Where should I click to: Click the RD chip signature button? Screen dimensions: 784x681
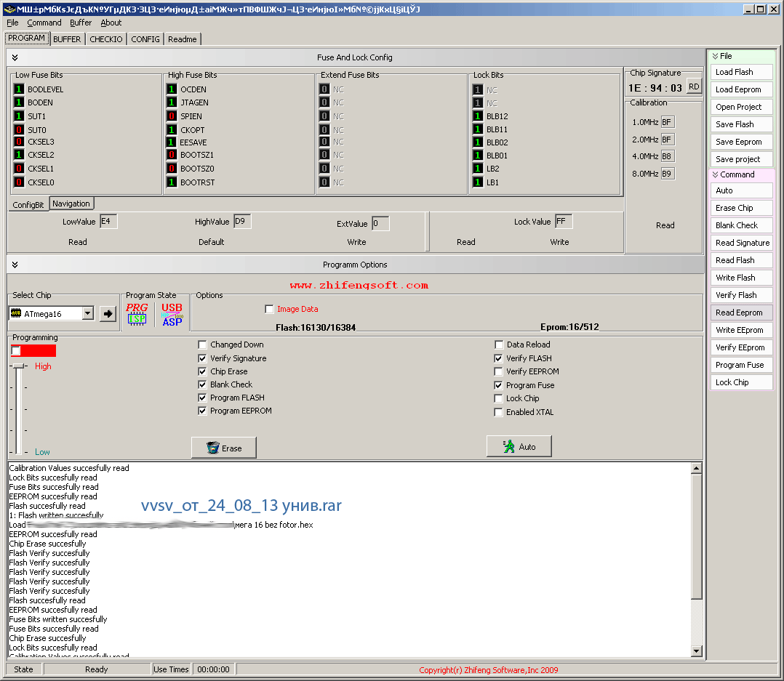point(694,86)
